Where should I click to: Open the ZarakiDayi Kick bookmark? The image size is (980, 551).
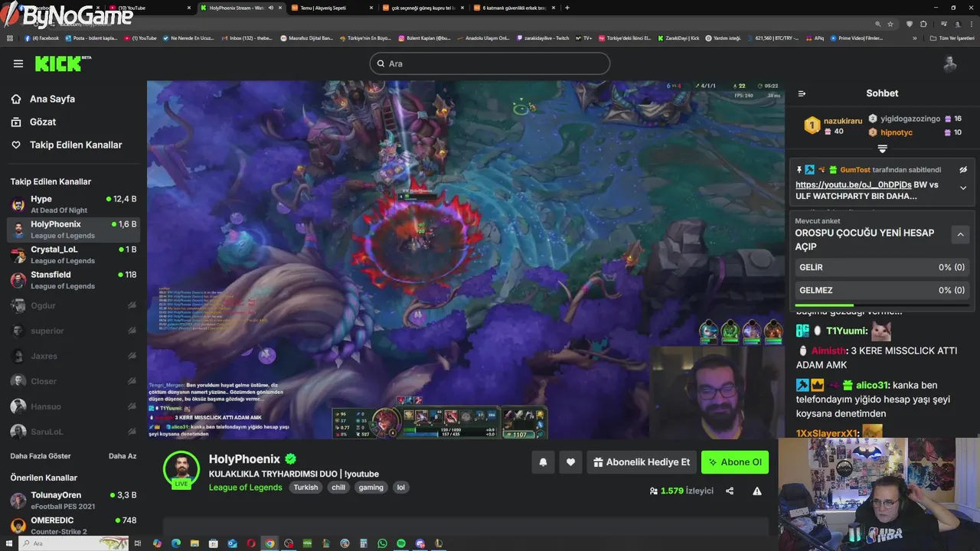[x=678, y=37]
